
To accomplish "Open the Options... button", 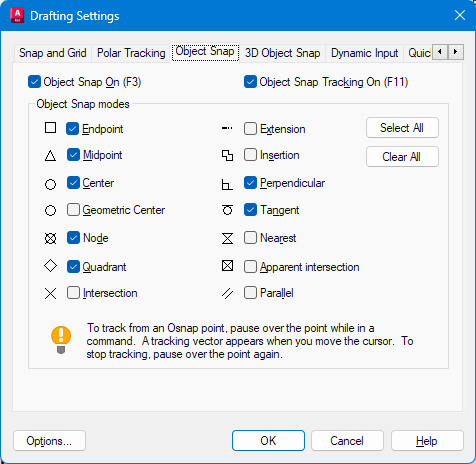I will (x=49, y=441).
